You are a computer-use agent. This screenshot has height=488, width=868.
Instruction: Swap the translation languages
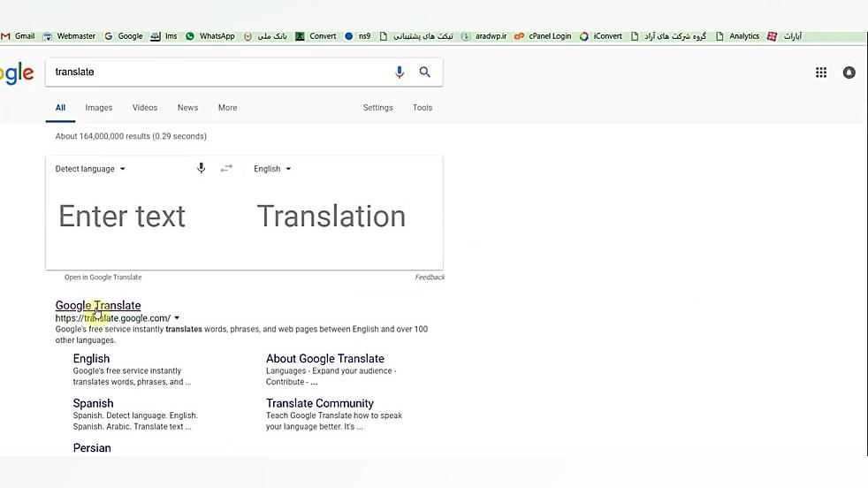(226, 168)
